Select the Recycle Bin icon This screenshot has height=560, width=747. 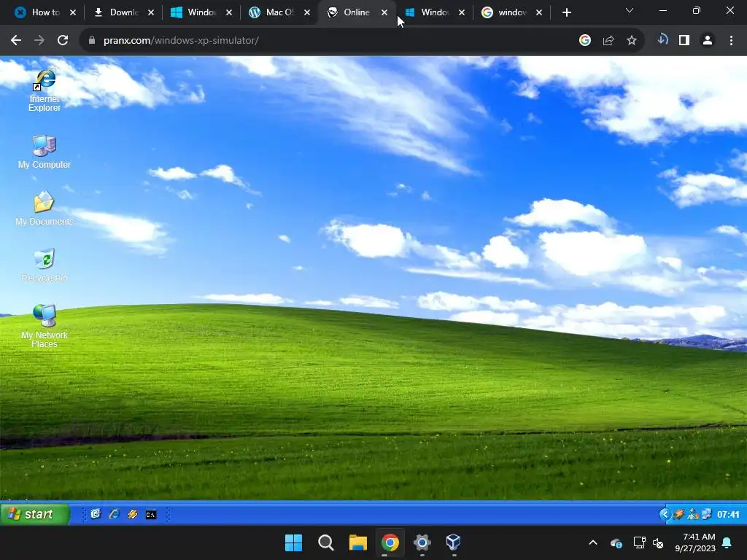[44, 265]
